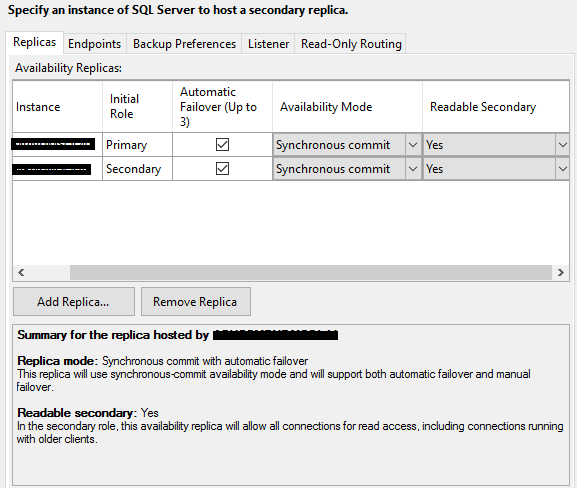Select the Read-Only Routing tab
The height and width of the screenshot is (488, 577).
[x=351, y=44]
